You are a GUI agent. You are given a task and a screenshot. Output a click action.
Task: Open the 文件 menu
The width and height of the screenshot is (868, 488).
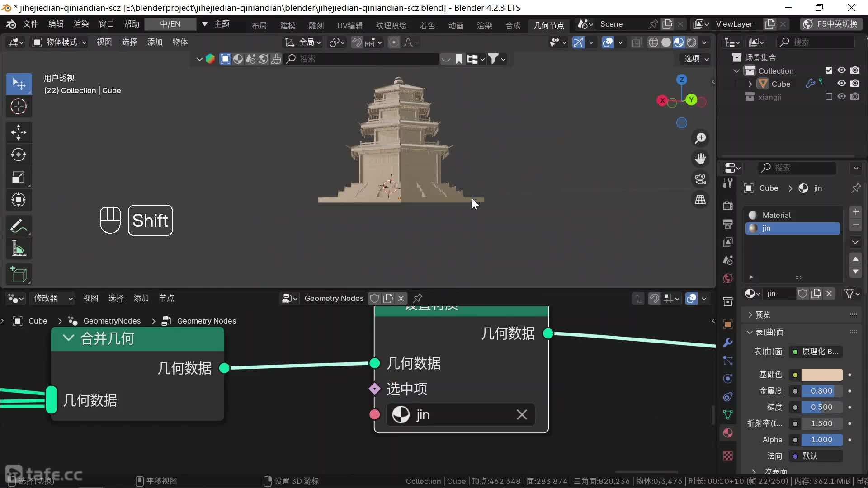30,24
